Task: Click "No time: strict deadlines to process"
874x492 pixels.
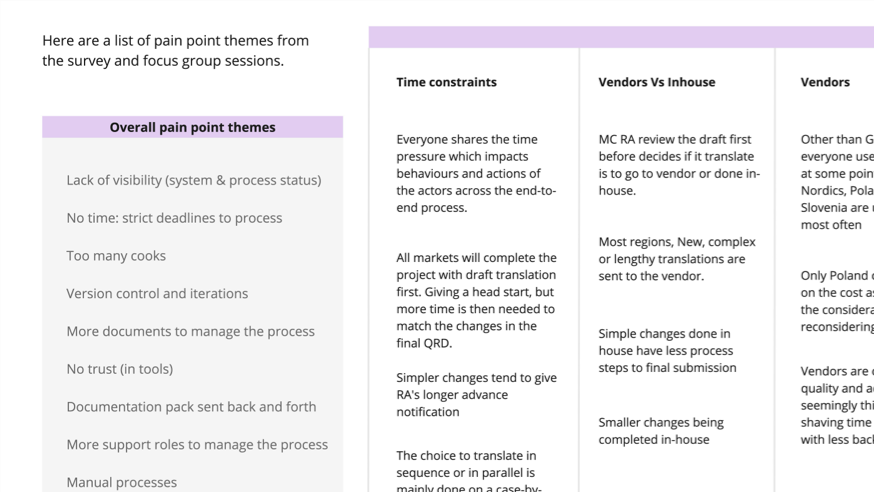Action: tap(174, 218)
